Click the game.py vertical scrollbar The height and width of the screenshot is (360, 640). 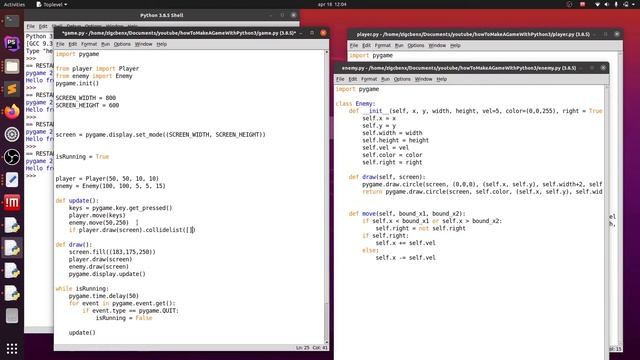point(326,197)
